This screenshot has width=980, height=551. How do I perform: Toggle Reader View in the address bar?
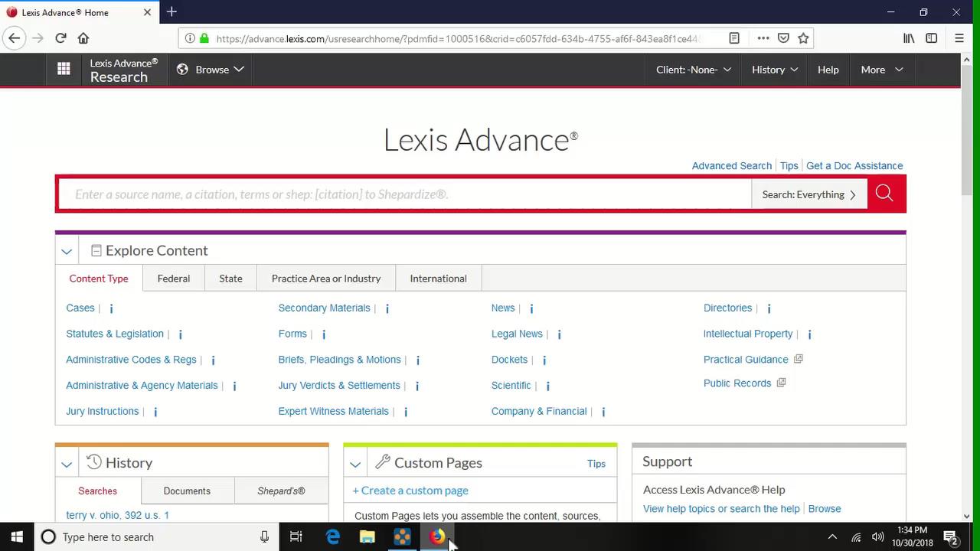(733, 37)
